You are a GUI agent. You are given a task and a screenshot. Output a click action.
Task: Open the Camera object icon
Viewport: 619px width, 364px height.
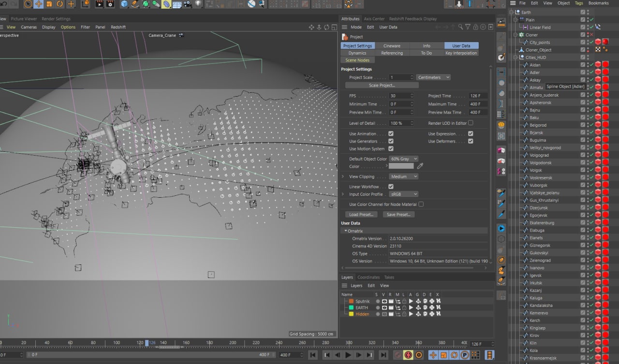189,4
